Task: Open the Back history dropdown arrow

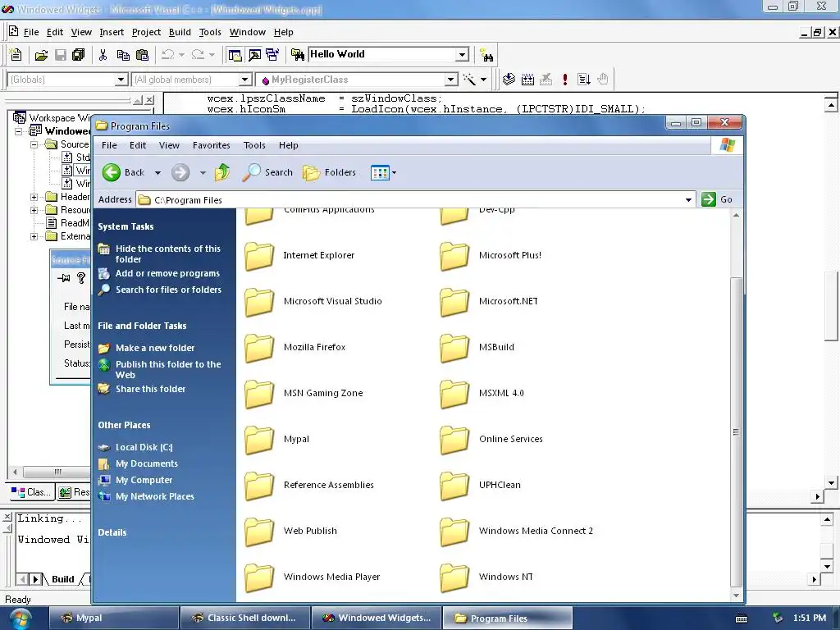Action: (157, 172)
